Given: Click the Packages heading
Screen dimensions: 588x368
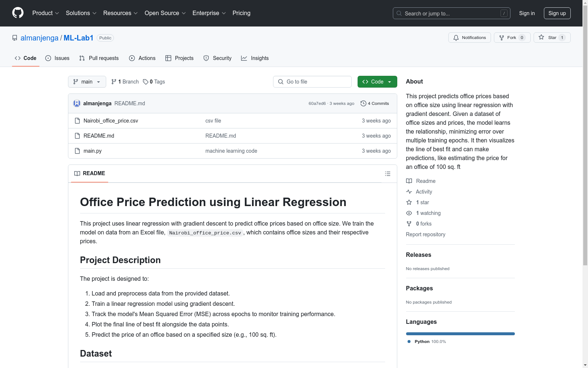Looking at the screenshot, I should click(419, 288).
